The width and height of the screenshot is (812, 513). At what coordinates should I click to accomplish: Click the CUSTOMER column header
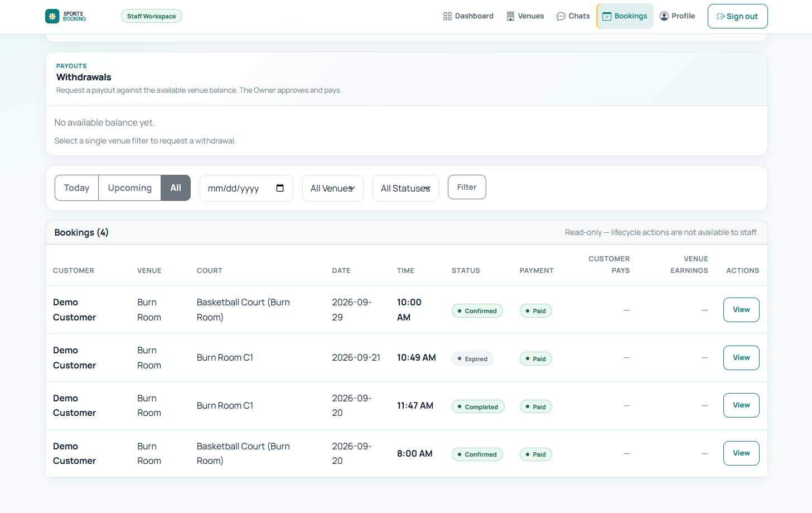pos(74,271)
